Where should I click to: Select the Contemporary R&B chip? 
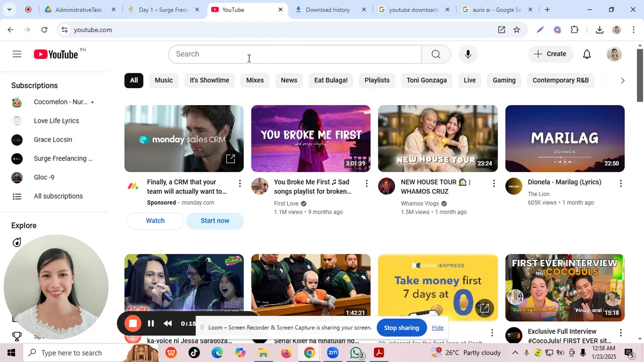coord(560,80)
